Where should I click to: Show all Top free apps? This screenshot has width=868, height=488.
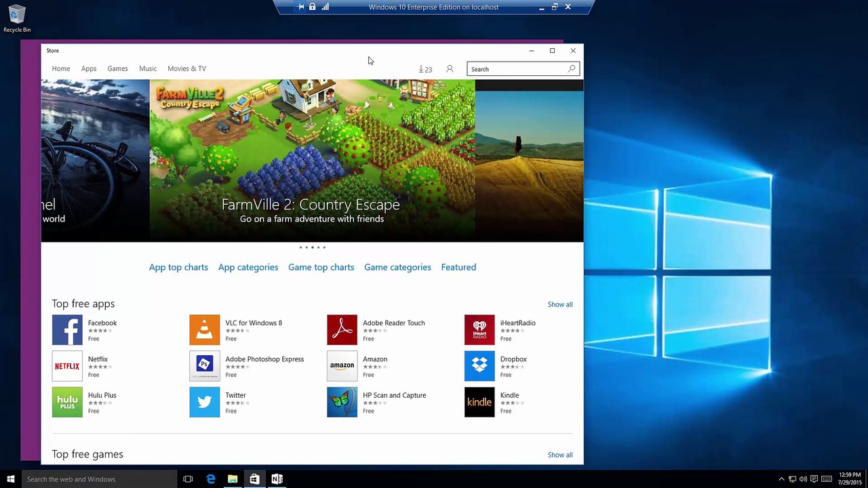pyautogui.click(x=560, y=304)
